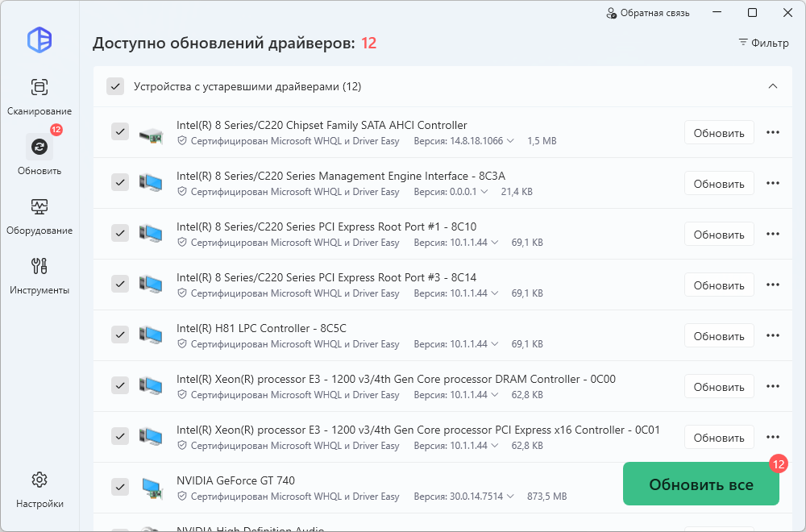
Task: Uncheck the DRAM Controller - 0C00 checkbox
Action: click(120, 385)
